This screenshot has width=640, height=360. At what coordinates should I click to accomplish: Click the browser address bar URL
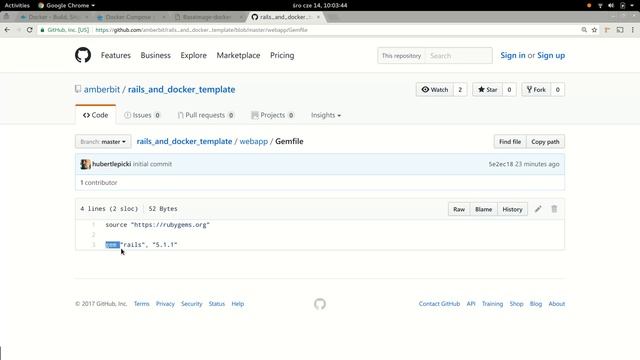point(201,30)
